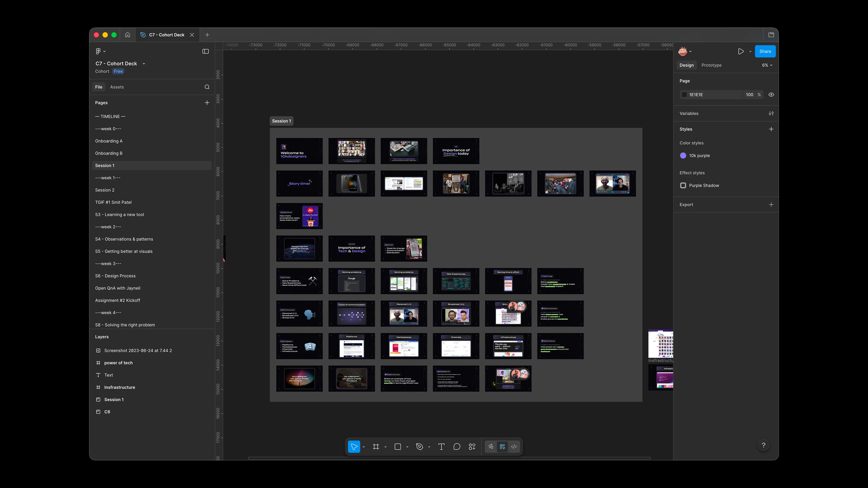The image size is (868, 488).
Task: Select the Frame tool in toolbar
Action: [376, 447]
